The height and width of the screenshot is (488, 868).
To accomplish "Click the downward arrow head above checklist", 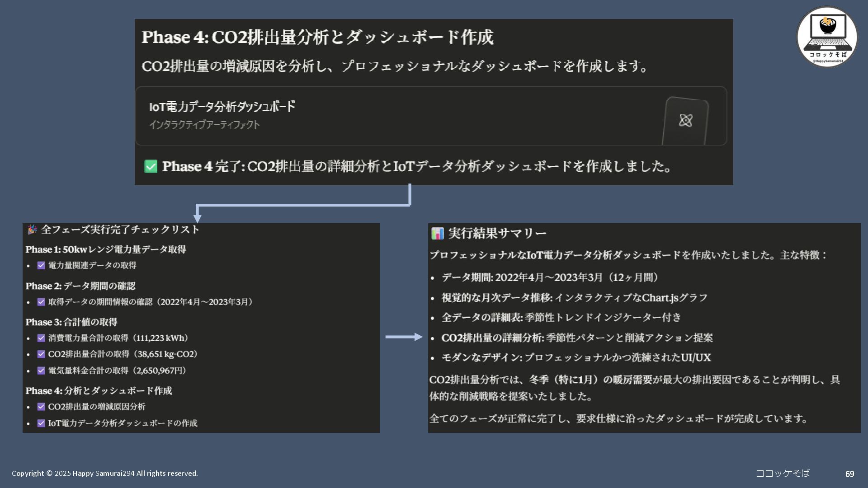I will [x=197, y=218].
